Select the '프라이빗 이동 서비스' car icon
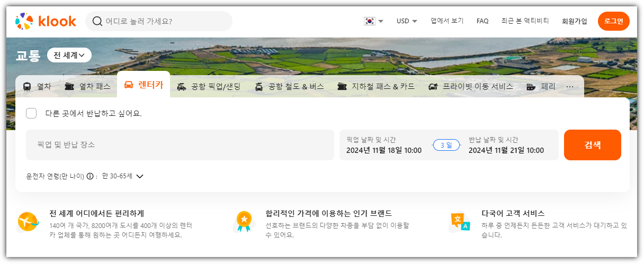Screen dimensions: 644x264 (433, 86)
